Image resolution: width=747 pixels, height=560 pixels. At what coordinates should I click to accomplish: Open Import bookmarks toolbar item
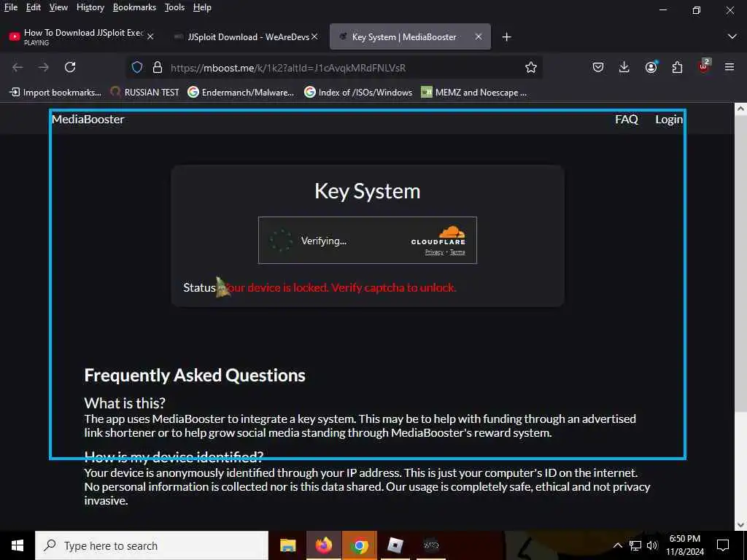pos(55,93)
